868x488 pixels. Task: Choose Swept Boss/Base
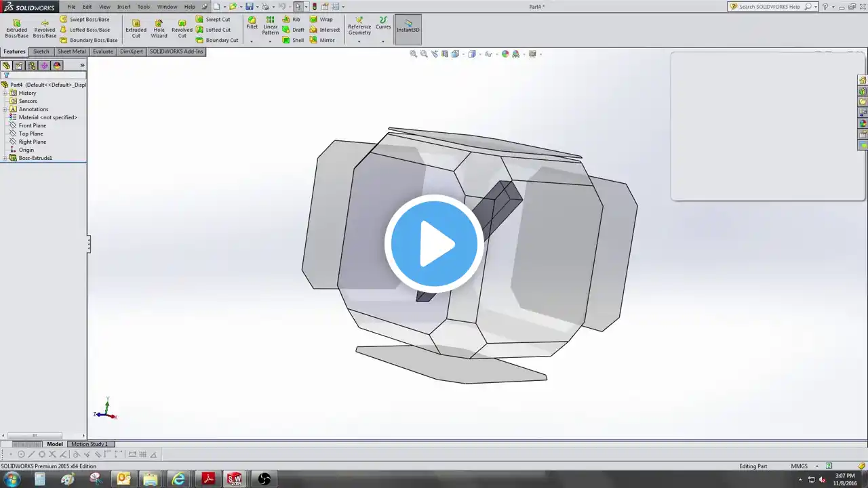[85, 20]
